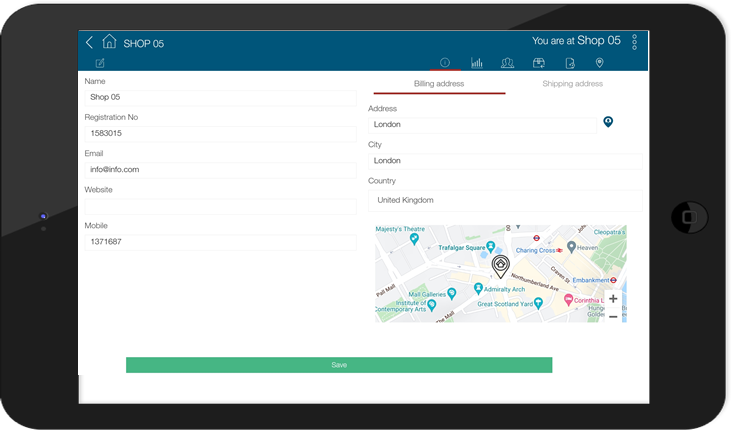
Task: Focus the empty Website field
Action: click(221, 206)
